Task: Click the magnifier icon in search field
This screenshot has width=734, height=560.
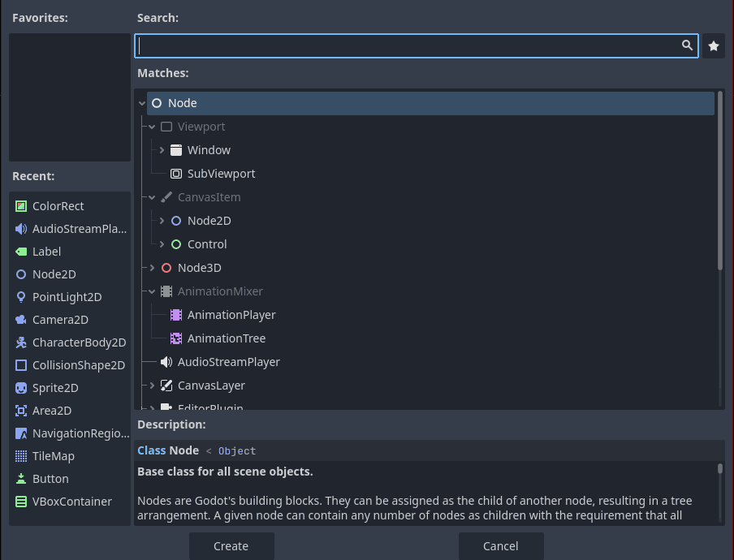Action: coord(687,45)
